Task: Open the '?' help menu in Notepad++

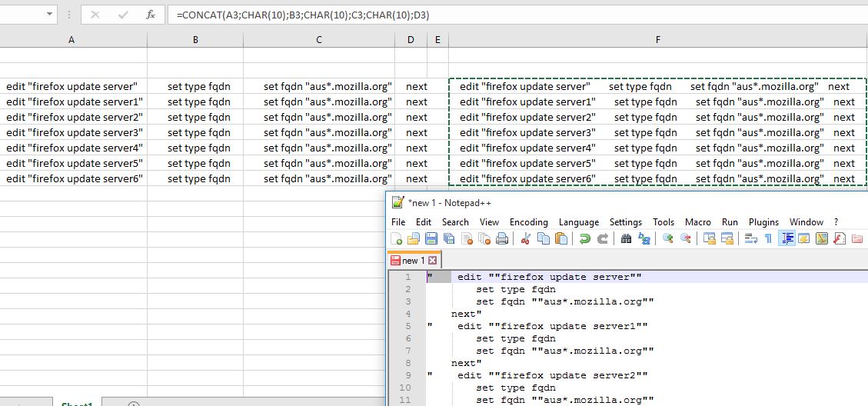Action: click(836, 222)
